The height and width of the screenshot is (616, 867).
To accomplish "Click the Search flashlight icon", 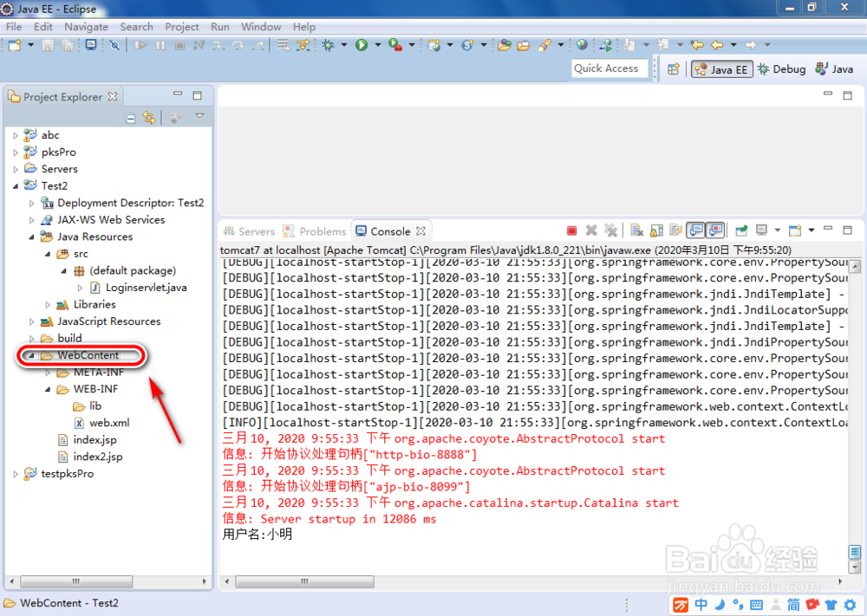I will (544, 45).
